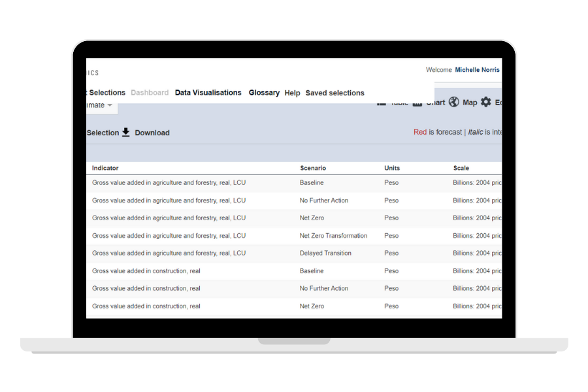Click the Michelle Norris user link

tap(477, 70)
